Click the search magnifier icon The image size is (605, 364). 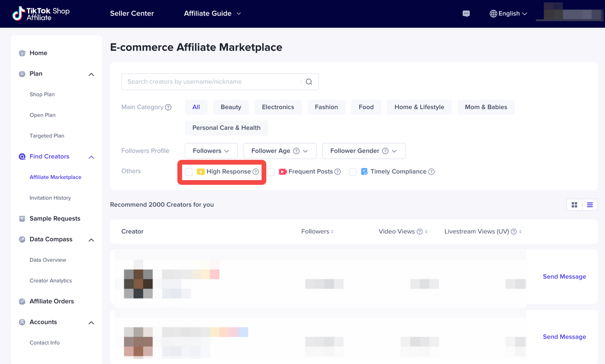point(309,82)
